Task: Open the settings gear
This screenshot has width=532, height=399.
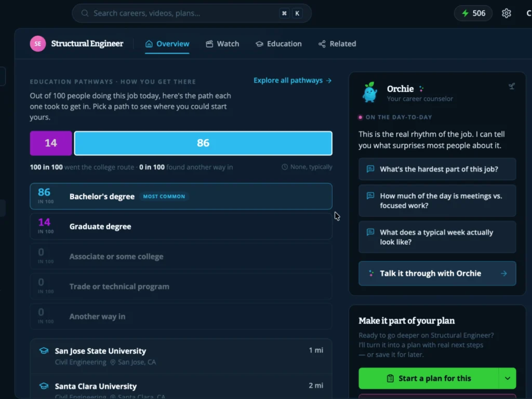Action: coord(506,13)
